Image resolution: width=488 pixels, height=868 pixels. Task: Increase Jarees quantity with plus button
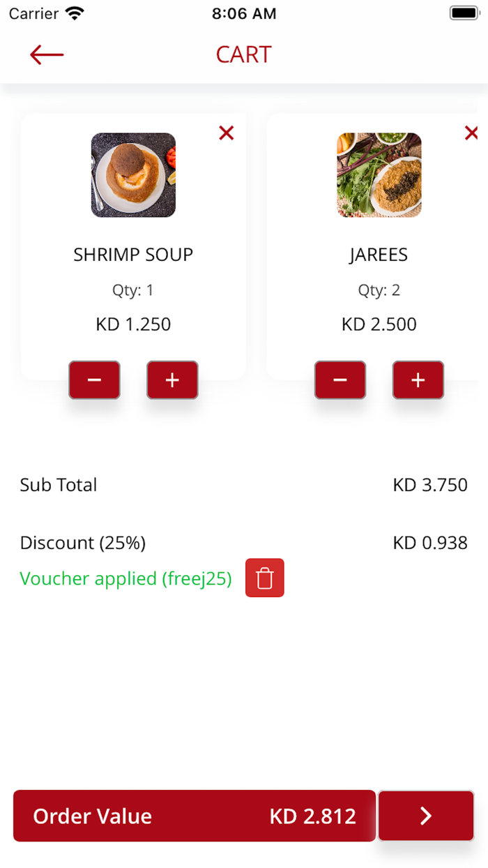pyautogui.click(x=418, y=380)
